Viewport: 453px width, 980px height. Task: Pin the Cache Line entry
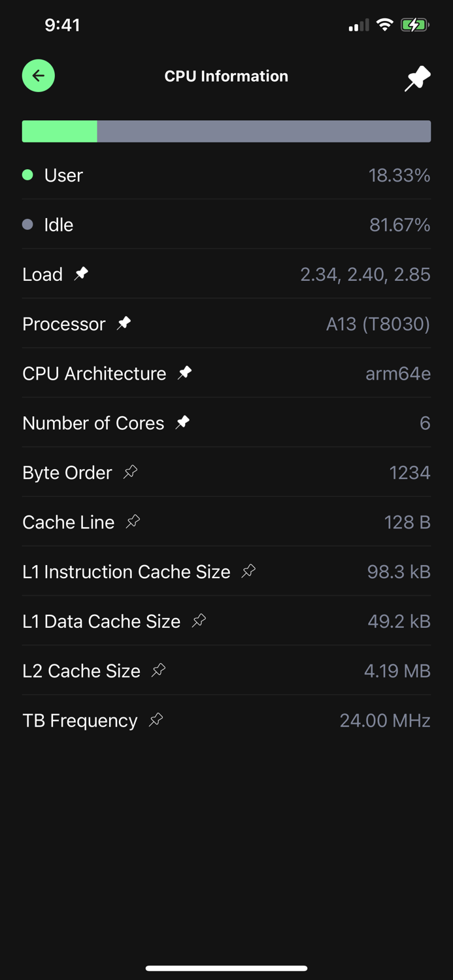[133, 521]
